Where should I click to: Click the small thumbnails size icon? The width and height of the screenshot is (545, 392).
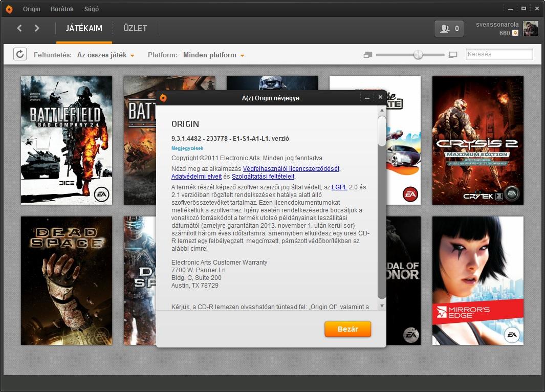click(368, 55)
